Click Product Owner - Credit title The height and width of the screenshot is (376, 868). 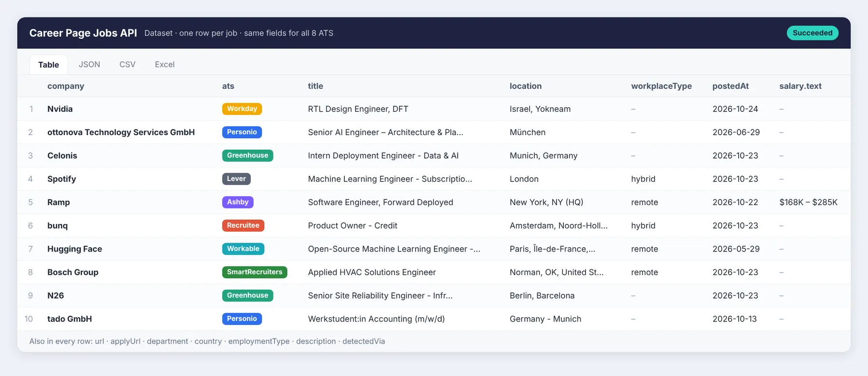[353, 225]
